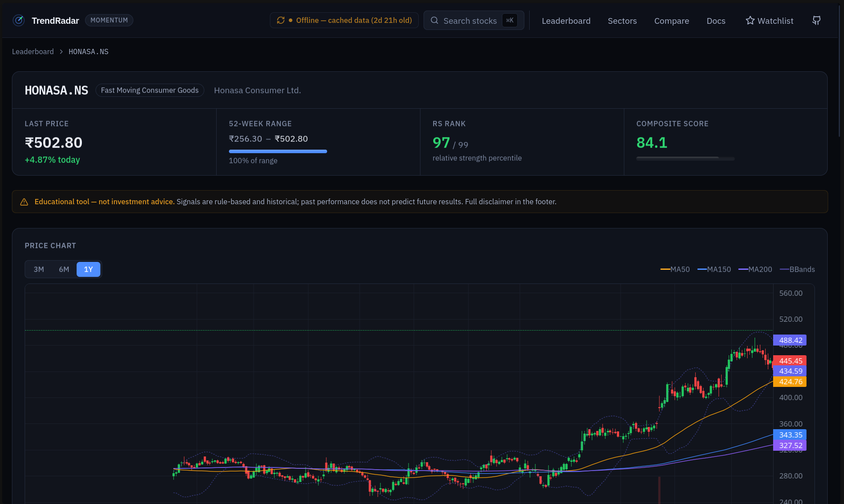Toggle the MA150 legend entry
Image resolution: width=844 pixels, height=504 pixels.
(x=714, y=269)
